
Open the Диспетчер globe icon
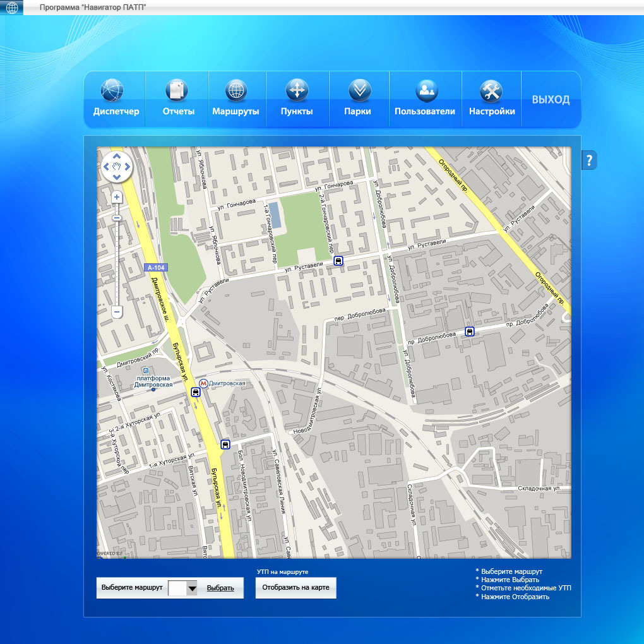point(113,90)
